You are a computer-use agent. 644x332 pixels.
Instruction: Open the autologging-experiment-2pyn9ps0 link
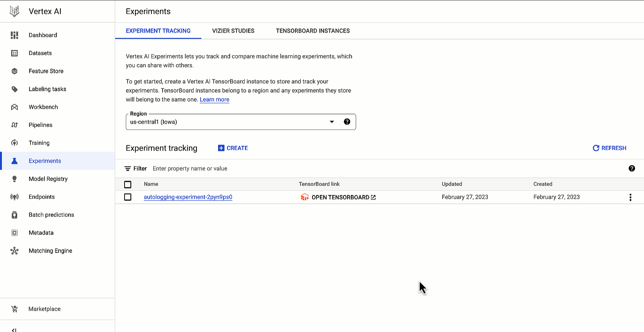coord(188,197)
